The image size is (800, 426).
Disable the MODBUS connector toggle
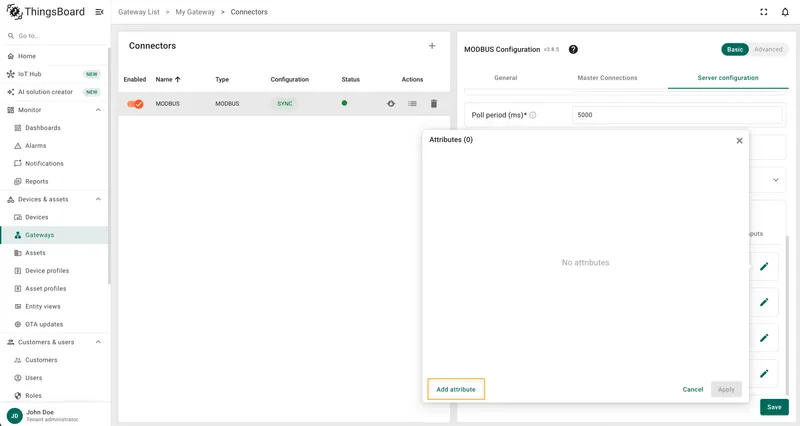click(135, 104)
